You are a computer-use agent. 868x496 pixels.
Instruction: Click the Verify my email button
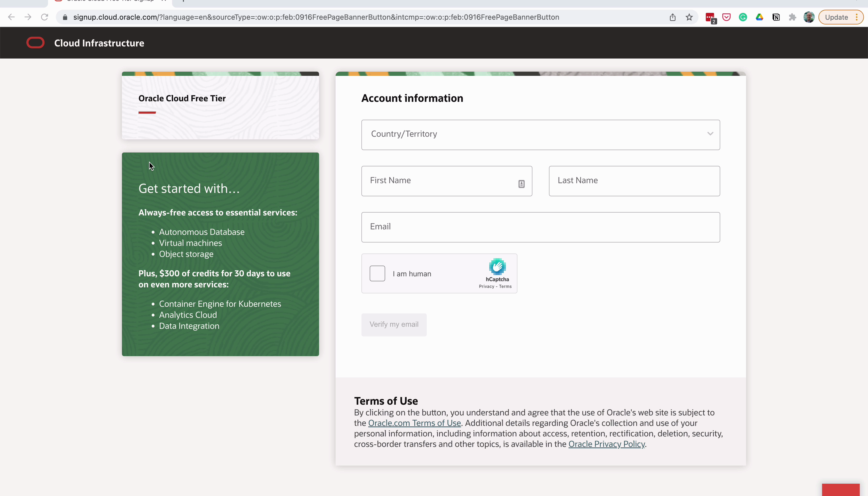click(394, 325)
